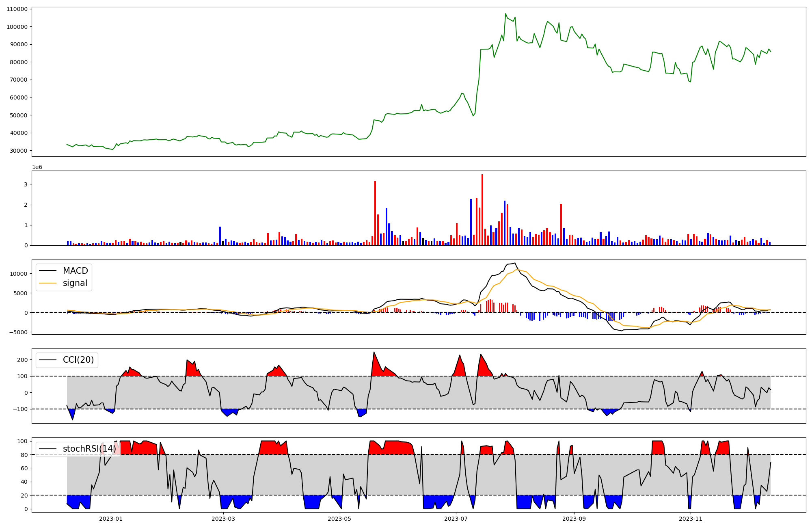
Task: Click the black MACD legend line sample
Action: 48,271
